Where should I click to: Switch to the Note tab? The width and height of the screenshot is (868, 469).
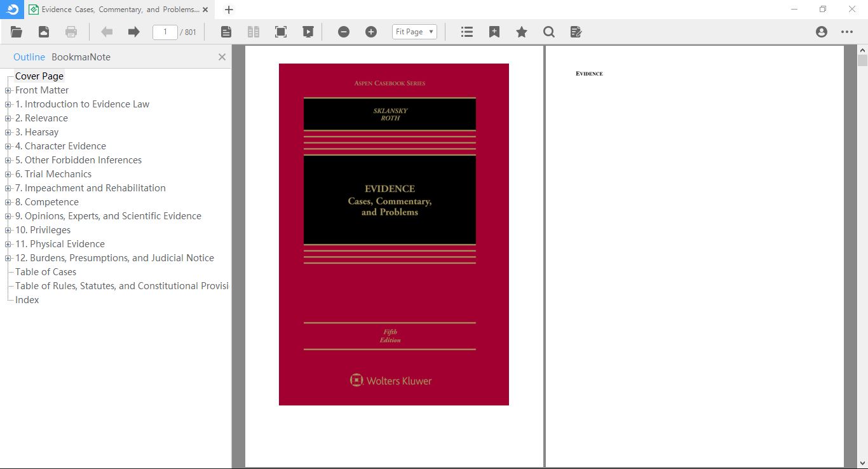[x=100, y=57]
